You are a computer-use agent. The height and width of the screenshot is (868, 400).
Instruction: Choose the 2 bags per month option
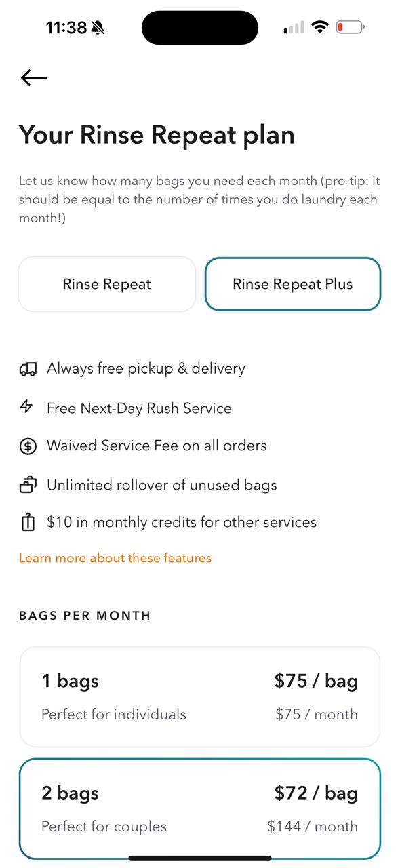point(200,809)
